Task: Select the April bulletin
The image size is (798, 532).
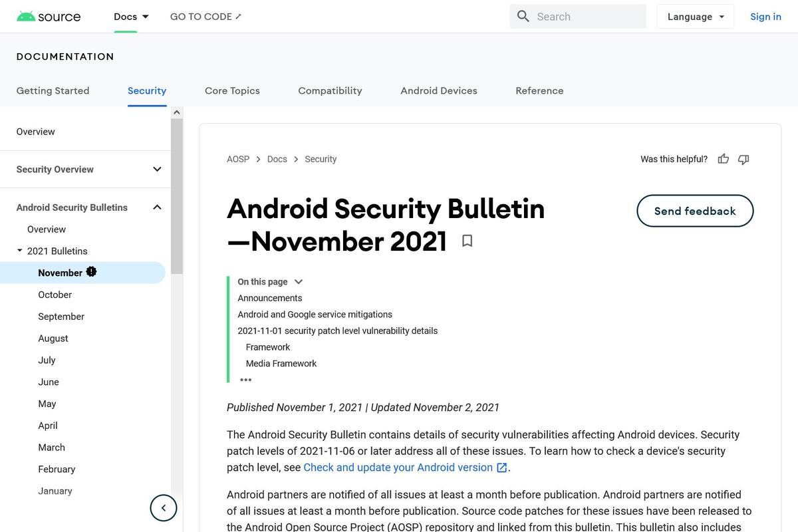Action: 48,426
